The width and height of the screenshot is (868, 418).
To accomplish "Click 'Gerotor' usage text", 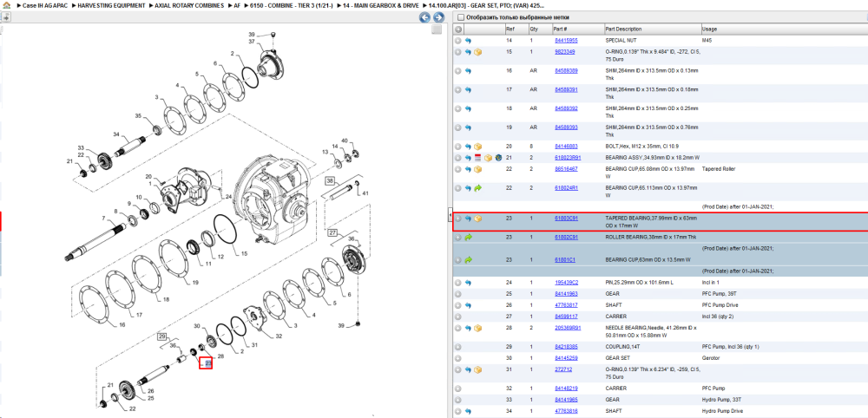I will coord(710,358).
